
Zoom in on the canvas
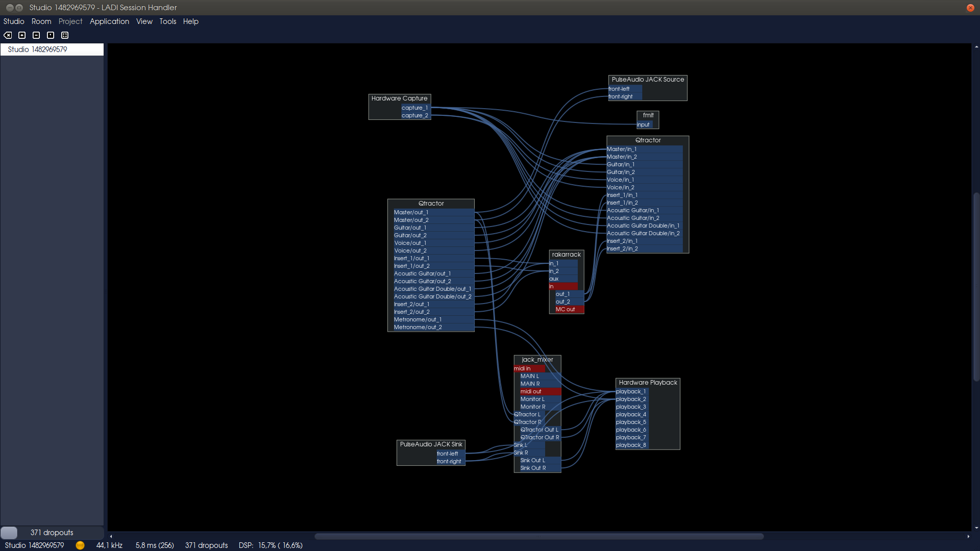(22, 35)
